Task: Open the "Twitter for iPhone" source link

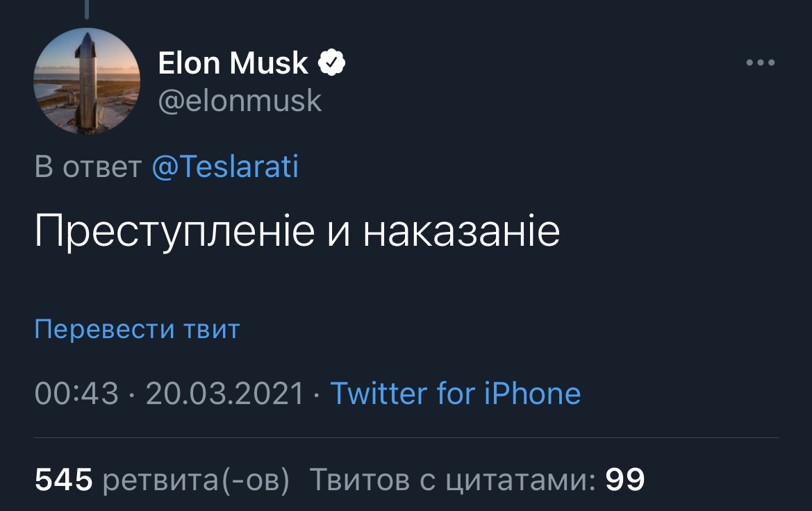Action: [456, 394]
